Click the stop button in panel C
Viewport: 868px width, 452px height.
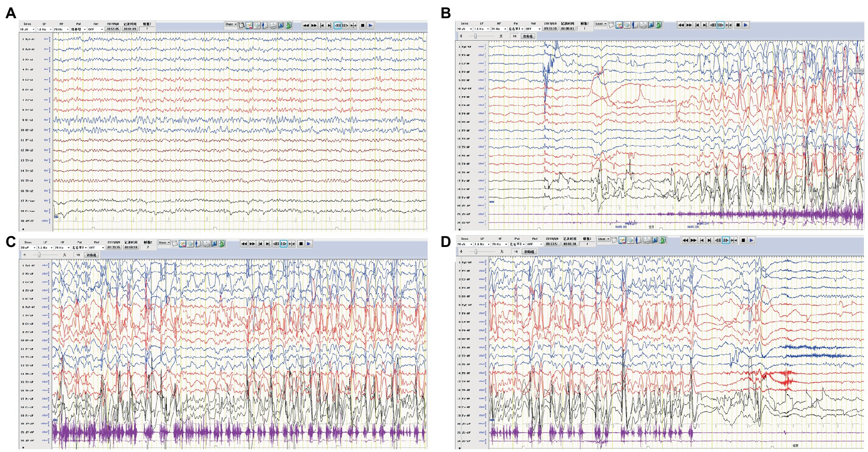(x=301, y=244)
